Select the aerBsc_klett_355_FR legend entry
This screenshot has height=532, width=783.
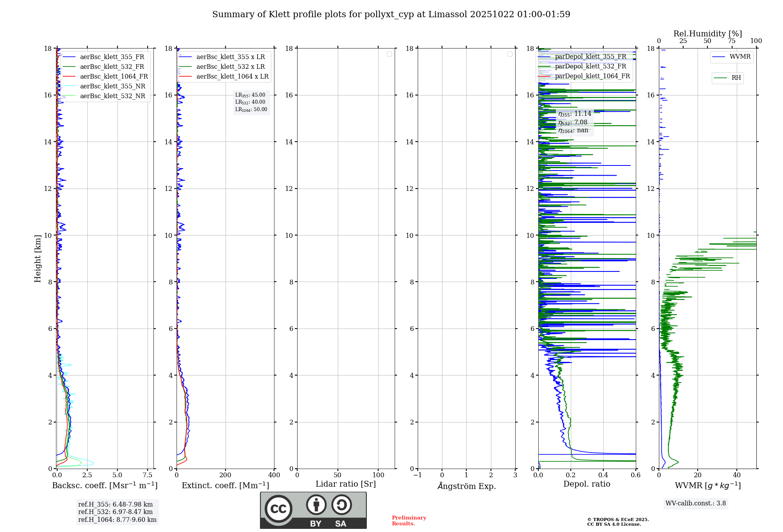click(112, 57)
